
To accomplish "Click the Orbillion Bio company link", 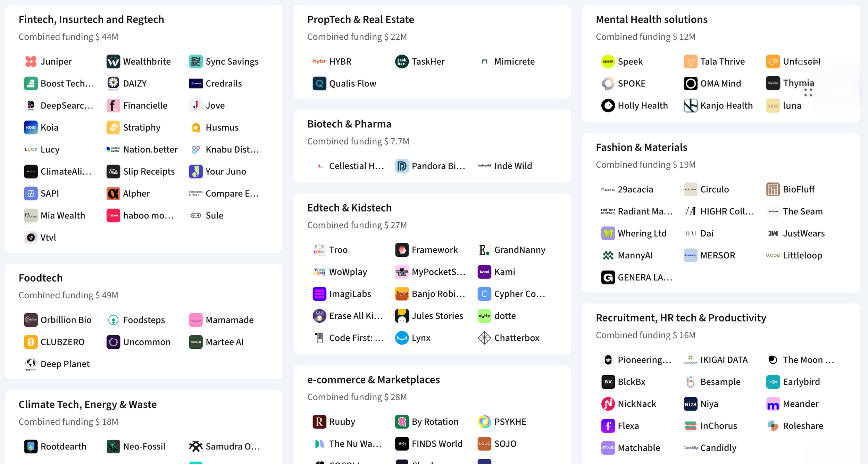I will click(x=58, y=320).
